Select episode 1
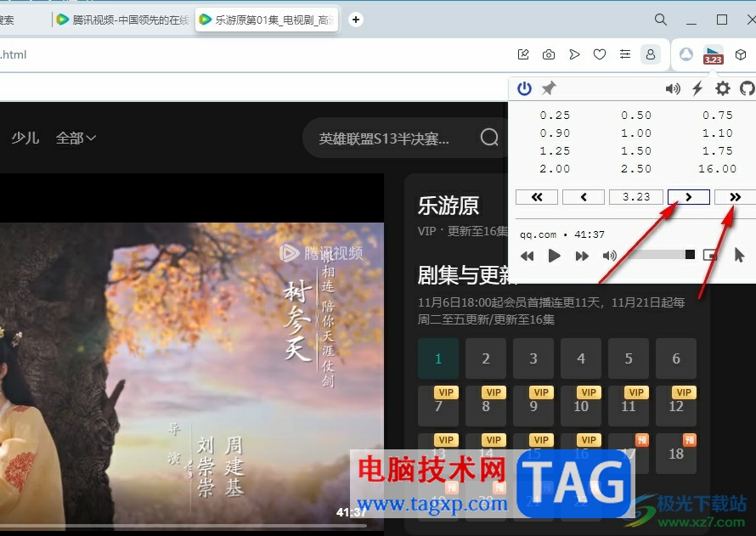This screenshot has height=536, width=756. (x=437, y=358)
